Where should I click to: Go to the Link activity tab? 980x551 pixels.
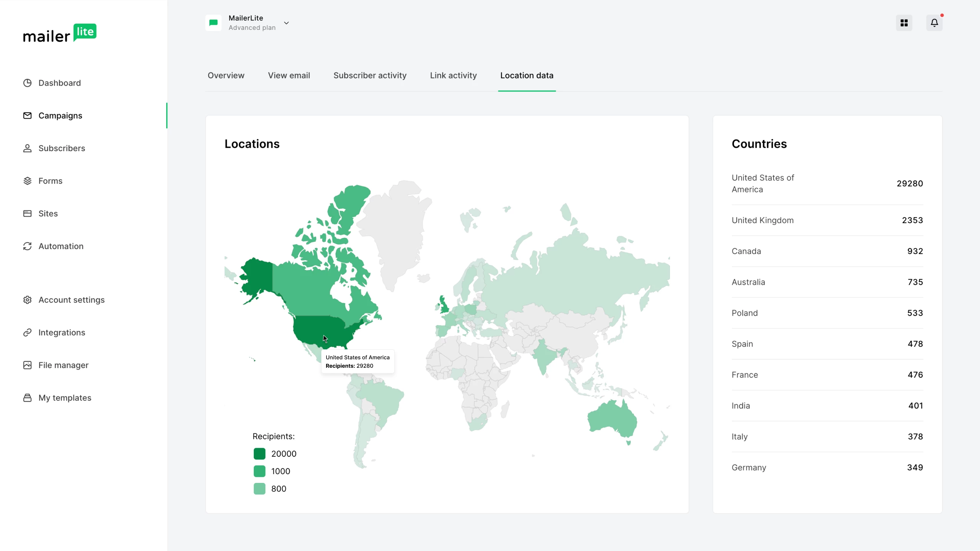click(x=453, y=75)
